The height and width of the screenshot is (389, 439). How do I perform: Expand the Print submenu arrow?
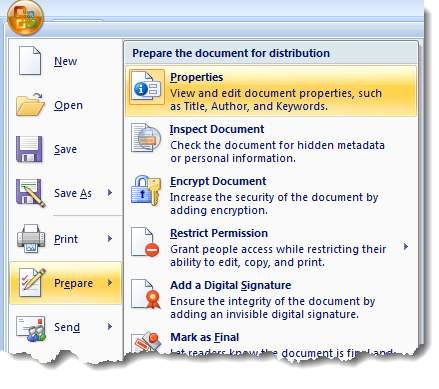point(110,239)
